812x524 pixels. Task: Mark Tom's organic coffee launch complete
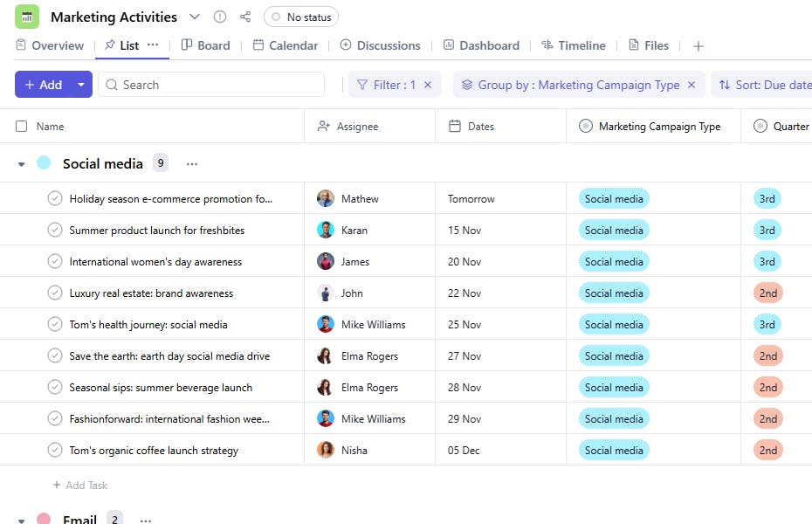click(x=55, y=451)
